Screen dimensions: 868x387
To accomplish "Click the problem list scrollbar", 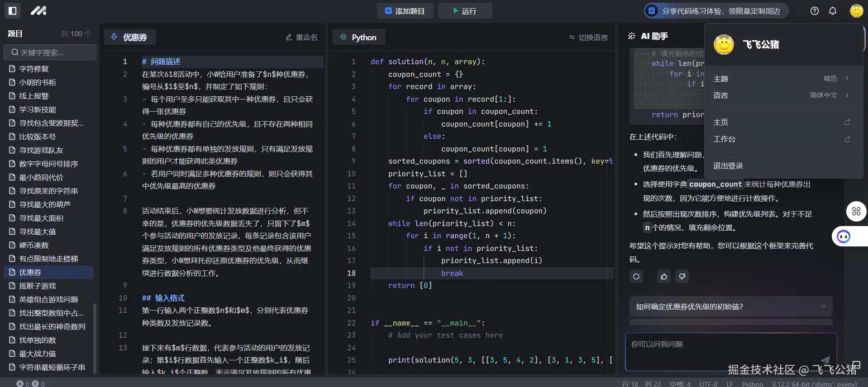I will pyautogui.click(x=95, y=338).
